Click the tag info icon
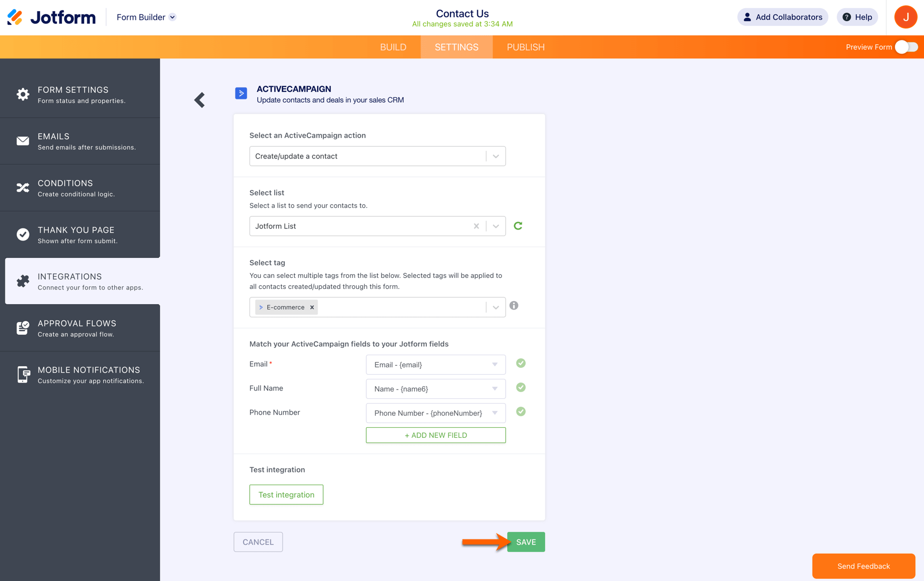 click(514, 306)
